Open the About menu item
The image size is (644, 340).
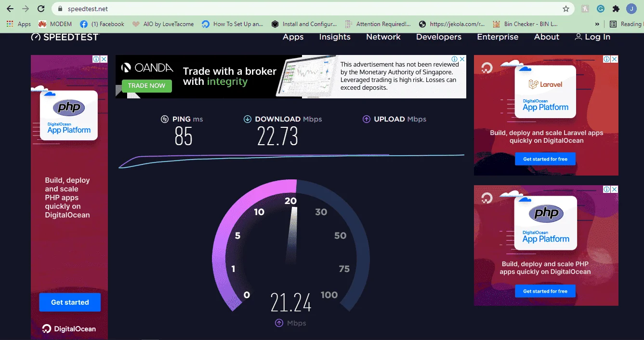(547, 37)
